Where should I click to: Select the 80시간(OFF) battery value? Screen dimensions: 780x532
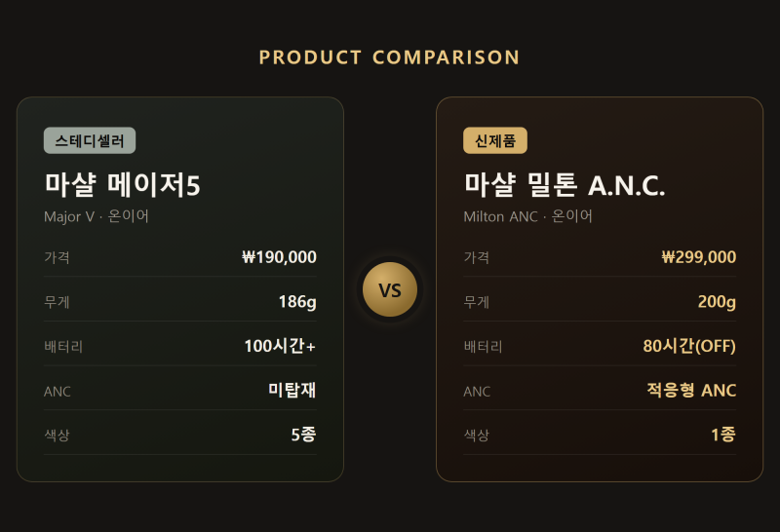(x=689, y=346)
